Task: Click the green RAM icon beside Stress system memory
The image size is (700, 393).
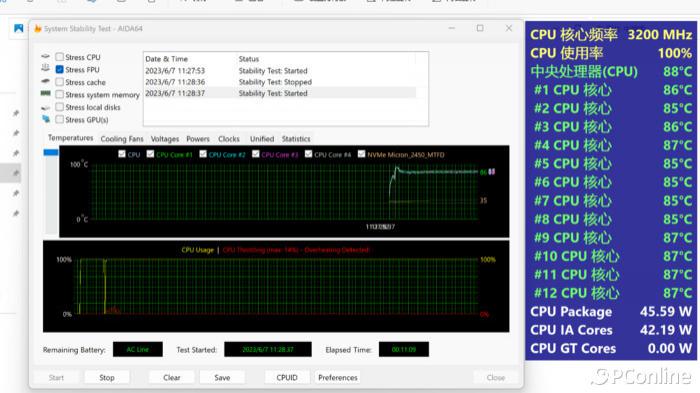Action: (46, 93)
